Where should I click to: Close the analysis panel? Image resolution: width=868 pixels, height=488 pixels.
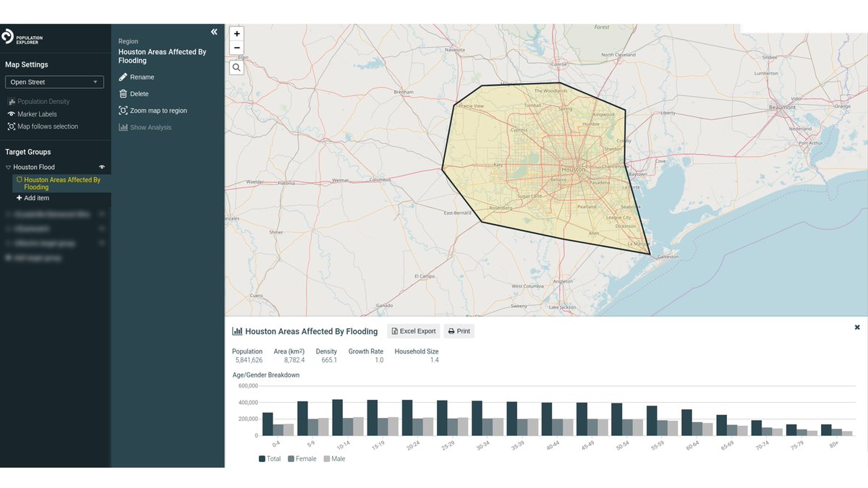click(857, 328)
